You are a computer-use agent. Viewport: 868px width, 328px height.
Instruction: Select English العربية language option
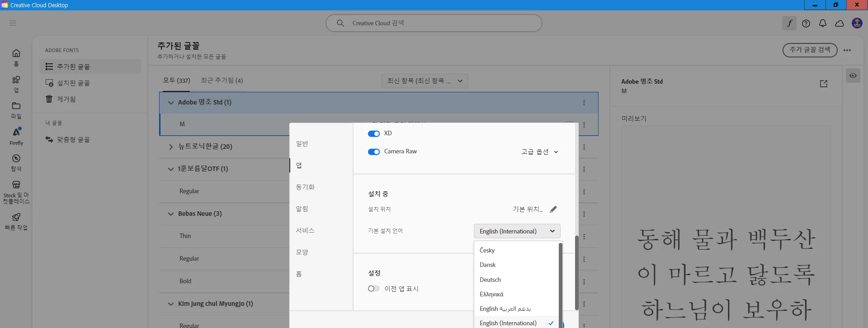[x=516, y=309]
